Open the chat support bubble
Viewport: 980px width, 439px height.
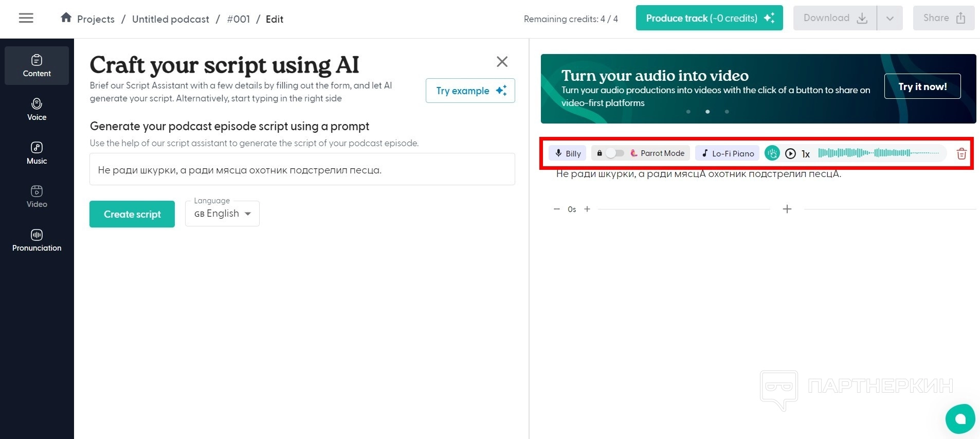pyautogui.click(x=959, y=418)
